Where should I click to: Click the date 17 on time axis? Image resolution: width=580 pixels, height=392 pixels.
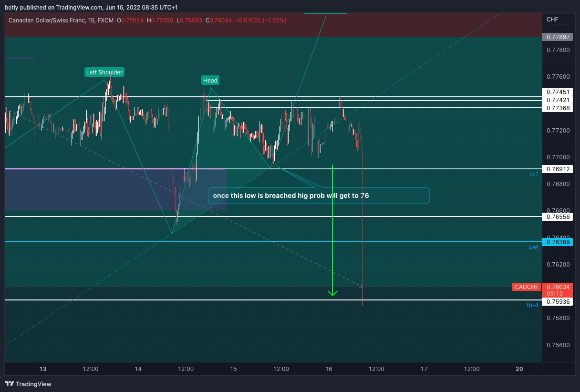click(x=424, y=369)
